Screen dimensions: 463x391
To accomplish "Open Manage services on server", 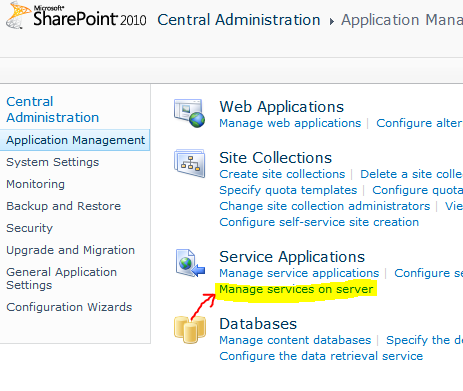I will 296,289.
